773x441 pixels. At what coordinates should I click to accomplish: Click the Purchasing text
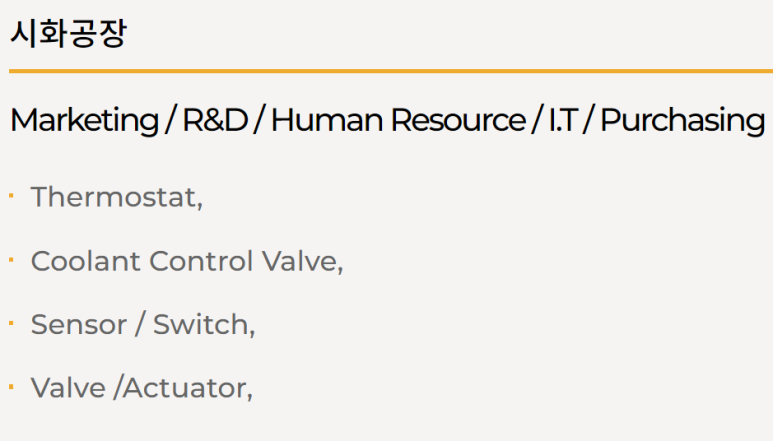click(x=683, y=121)
